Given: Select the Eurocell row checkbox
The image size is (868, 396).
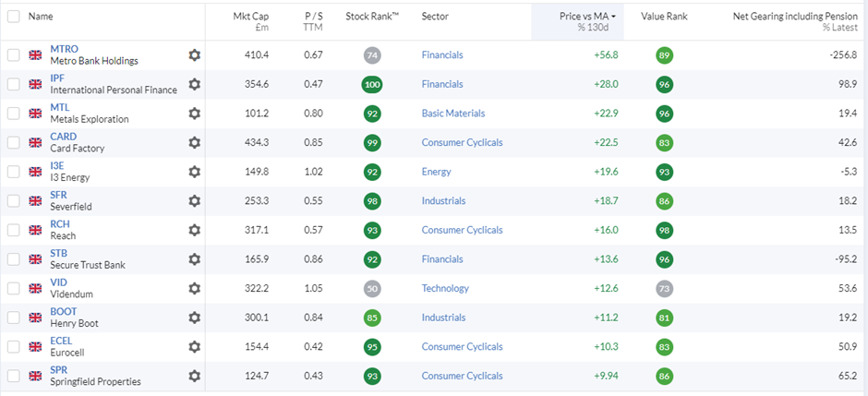Looking at the screenshot, I should point(13,346).
